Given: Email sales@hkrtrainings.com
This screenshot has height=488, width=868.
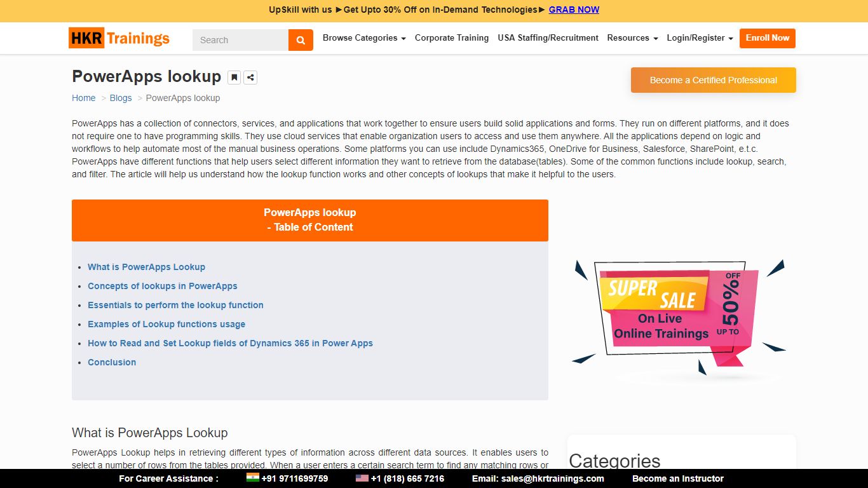Looking at the screenshot, I should point(538,478).
